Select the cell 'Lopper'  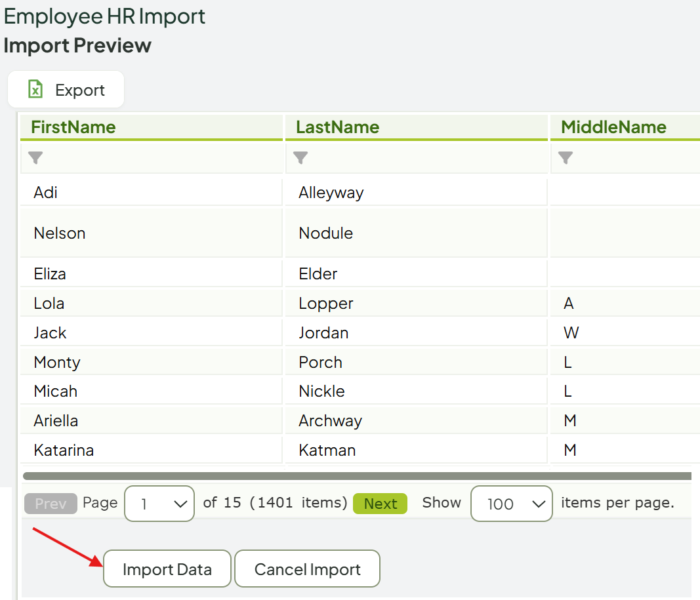[x=416, y=304]
